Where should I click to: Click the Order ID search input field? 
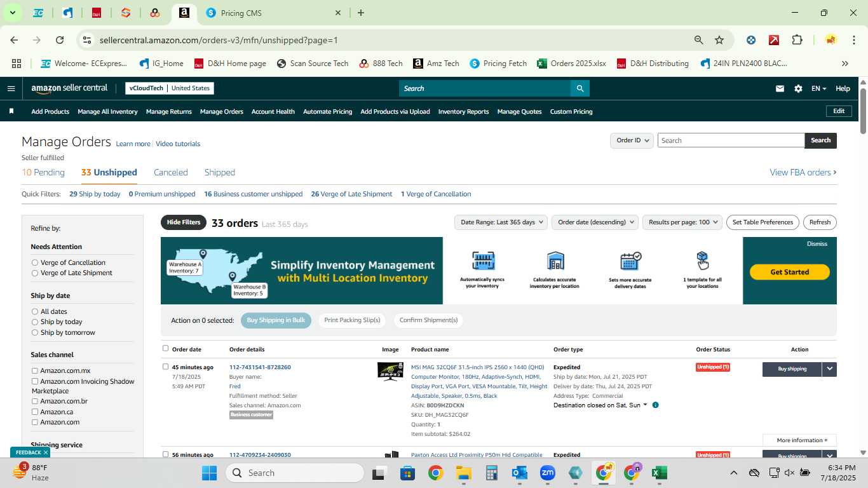[x=731, y=140]
